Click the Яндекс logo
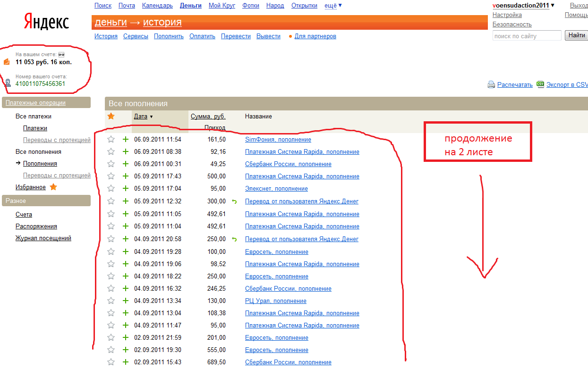 click(46, 22)
